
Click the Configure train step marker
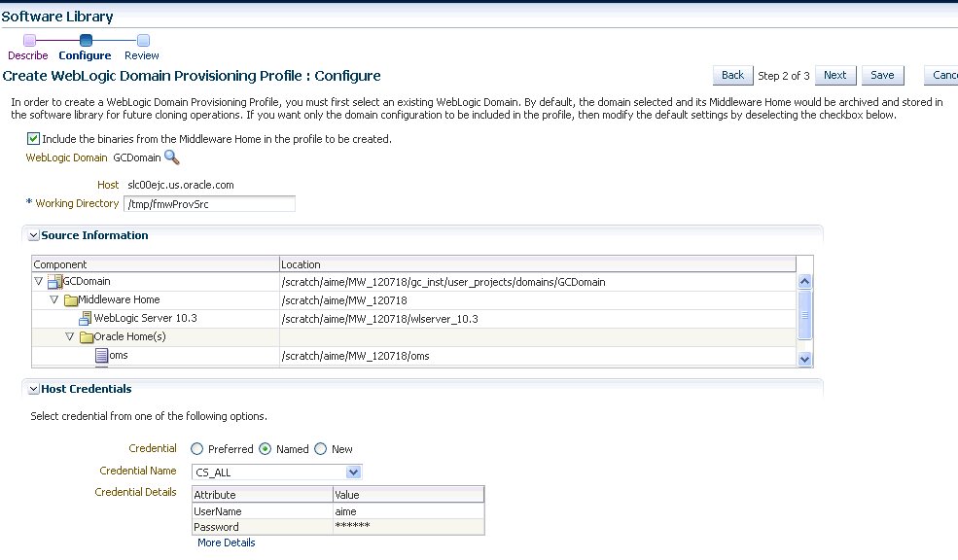[x=87, y=40]
